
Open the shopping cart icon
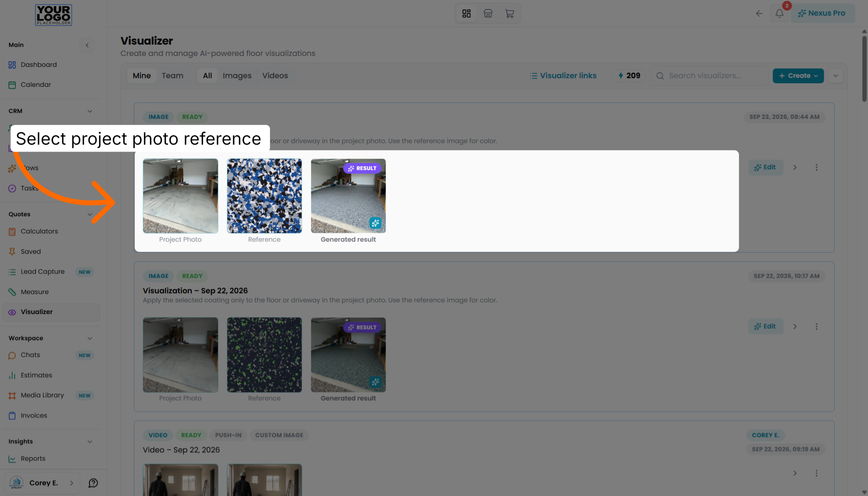tap(509, 14)
